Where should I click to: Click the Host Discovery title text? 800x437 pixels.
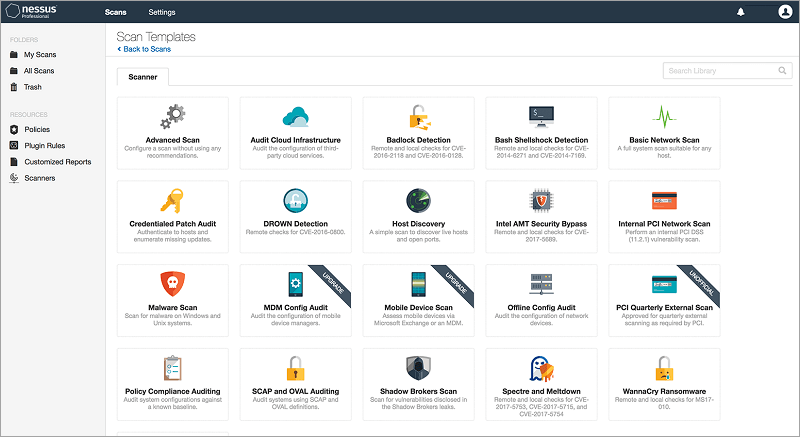(x=418, y=223)
